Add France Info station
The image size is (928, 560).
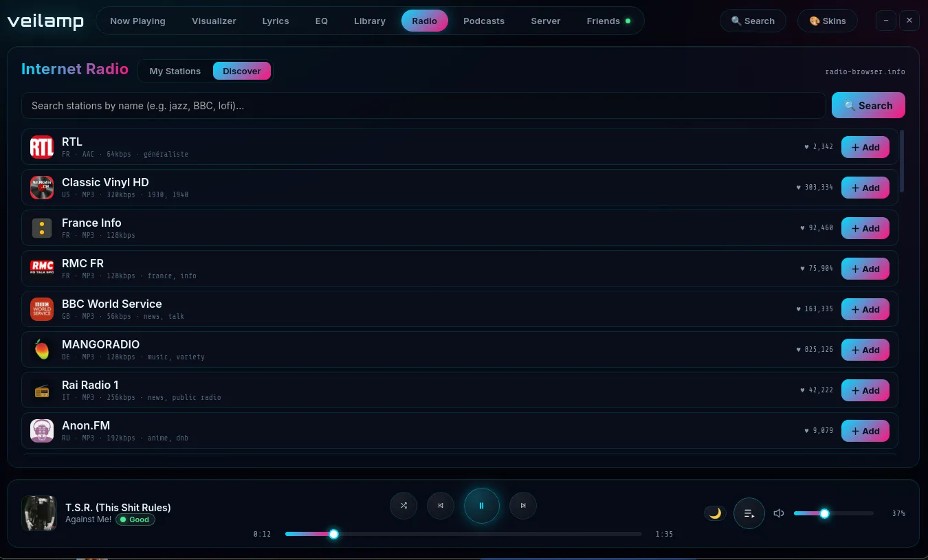(x=865, y=228)
